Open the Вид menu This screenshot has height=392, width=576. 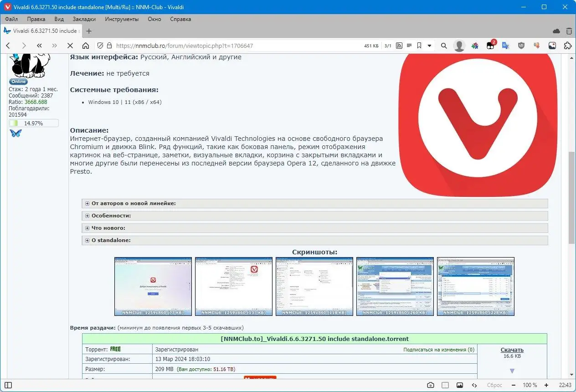point(59,19)
